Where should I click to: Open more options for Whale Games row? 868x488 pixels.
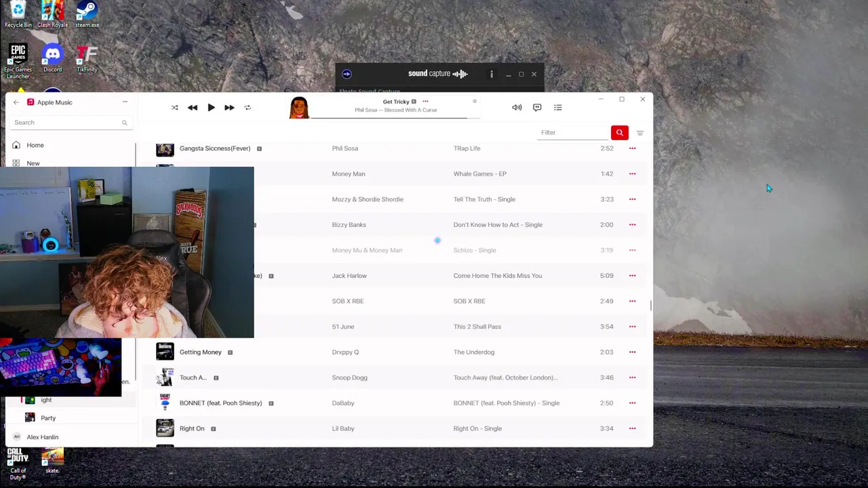tap(632, 174)
